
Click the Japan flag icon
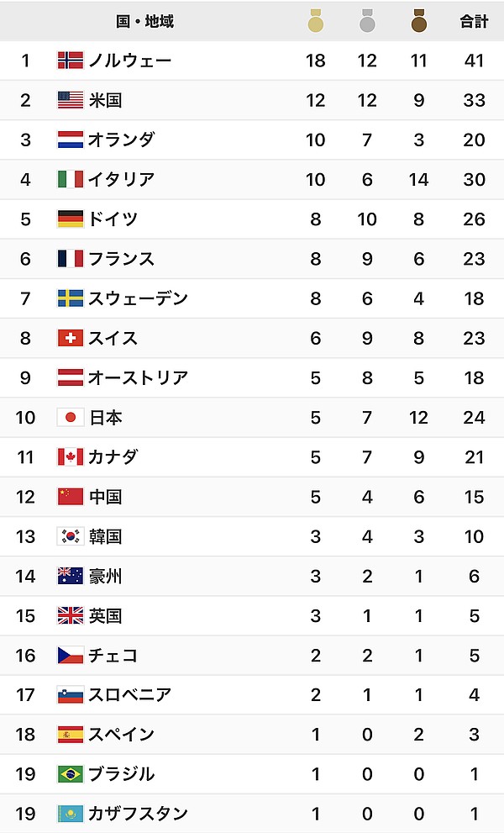coord(71,417)
